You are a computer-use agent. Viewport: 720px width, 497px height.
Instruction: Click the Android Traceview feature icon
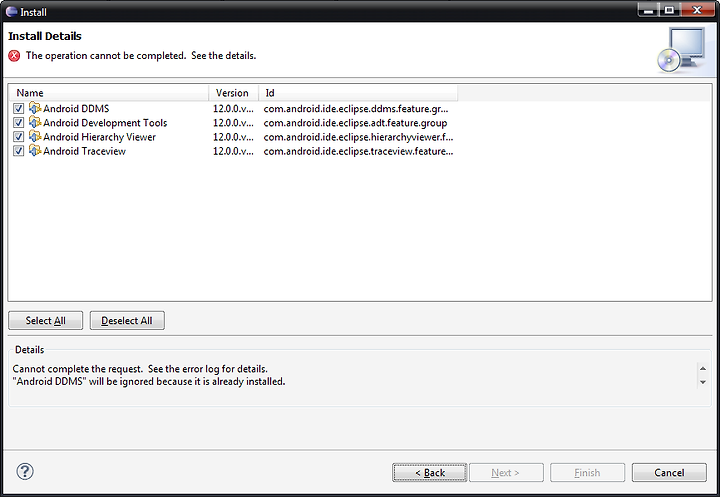pyautogui.click(x=35, y=151)
